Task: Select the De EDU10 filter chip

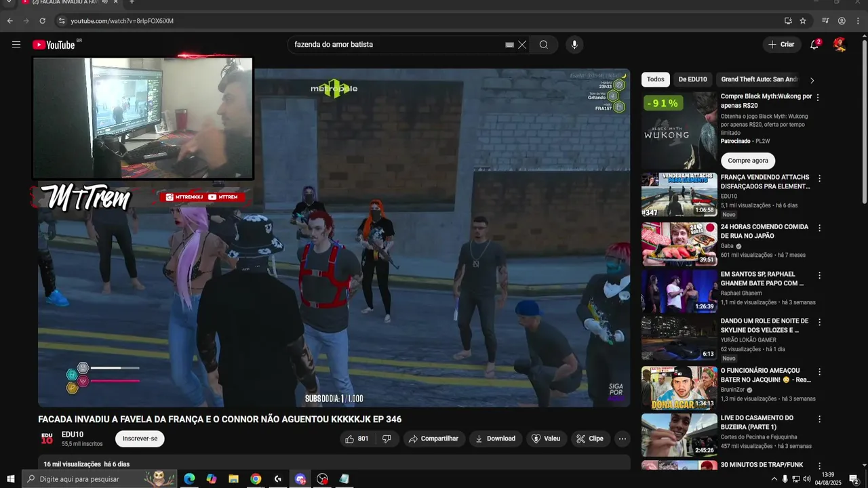Action: click(692, 79)
